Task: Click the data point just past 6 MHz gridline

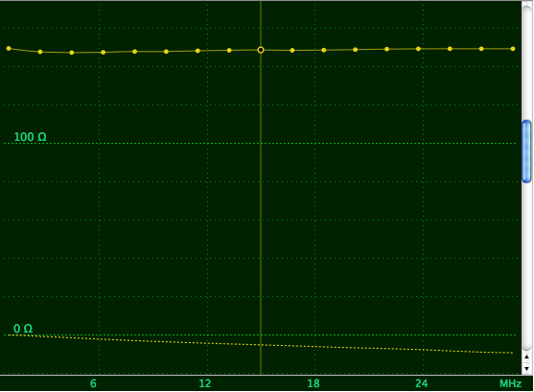Action: pos(104,52)
